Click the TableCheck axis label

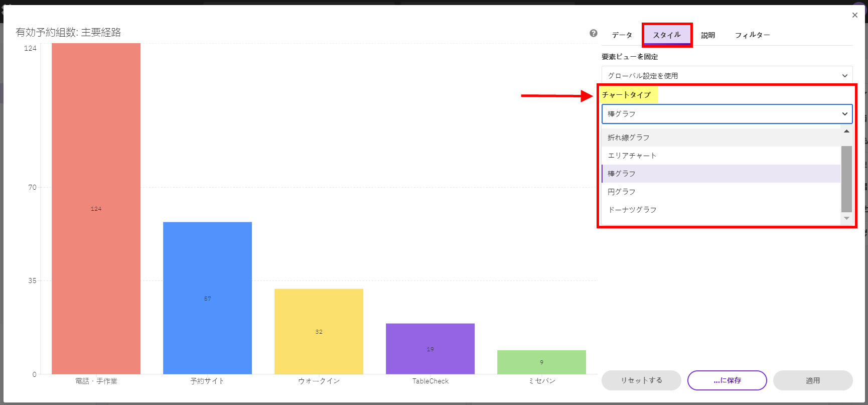click(430, 381)
